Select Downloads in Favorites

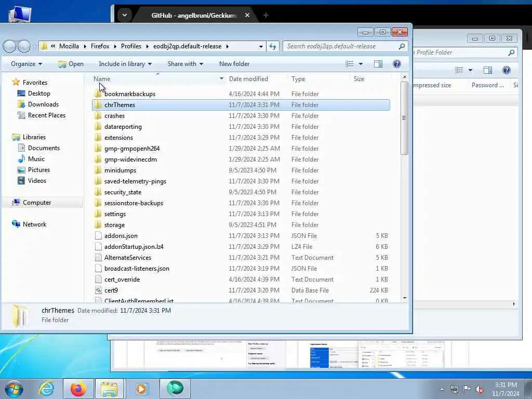43,104
